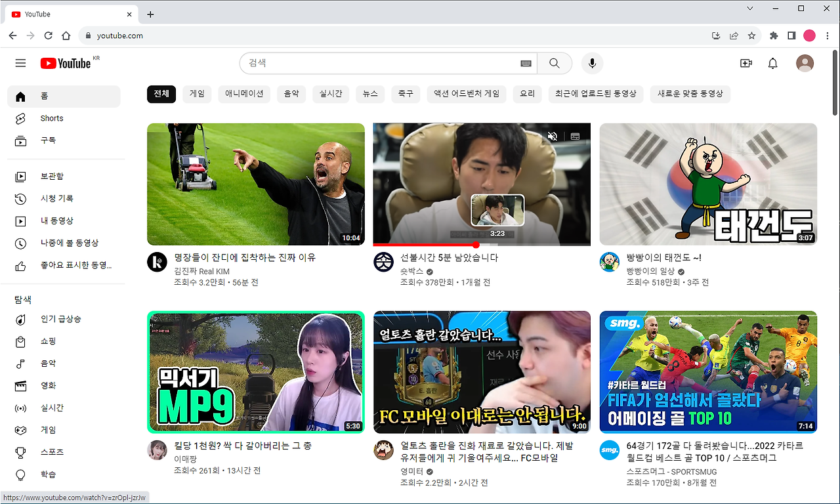Click the page vertical scrollbar
This screenshot has height=504, width=840.
[835, 82]
